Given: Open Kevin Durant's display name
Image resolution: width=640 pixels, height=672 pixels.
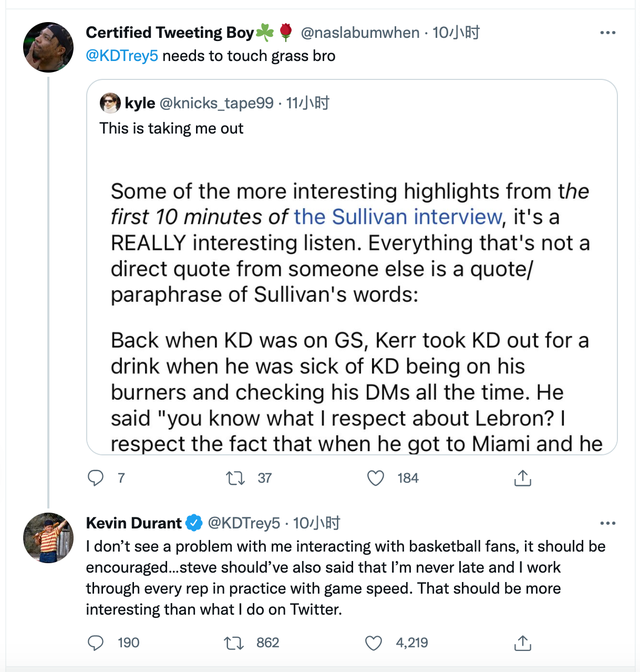Looking at the screenshot, I should pyautogui.click(x=134, y=523).
